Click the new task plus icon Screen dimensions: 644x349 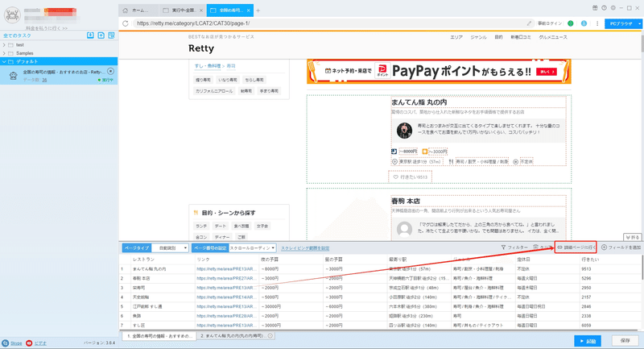click(101, 35)
